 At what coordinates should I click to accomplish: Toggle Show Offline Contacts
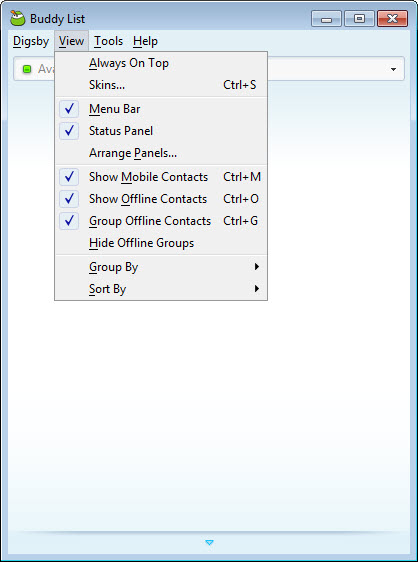tap(161, 199)
